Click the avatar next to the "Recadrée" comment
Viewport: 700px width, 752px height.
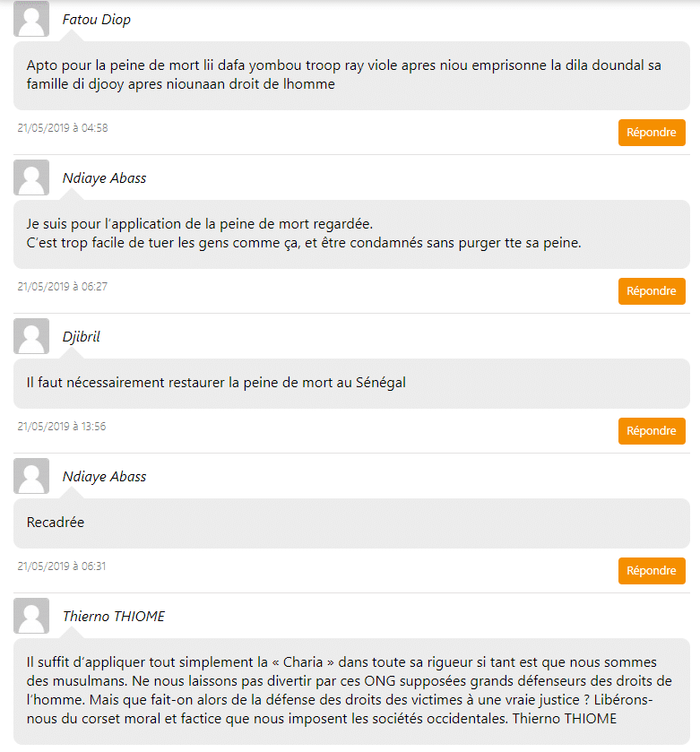[x=31, y=477]
